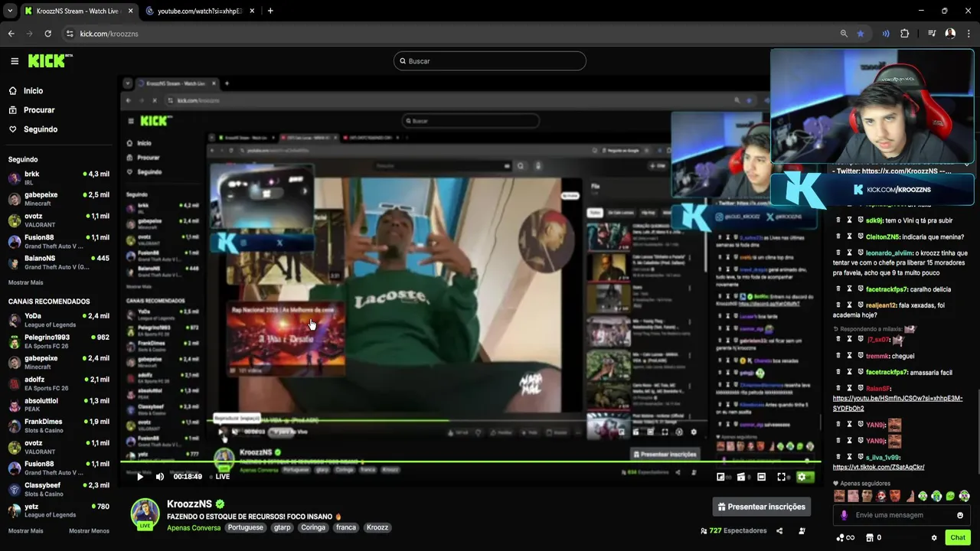The image size is (980, 551).
Task: Click username facetrackfps7 saying 'amassaria facil'
Action: pyautogui.click(x=887, y=373)
